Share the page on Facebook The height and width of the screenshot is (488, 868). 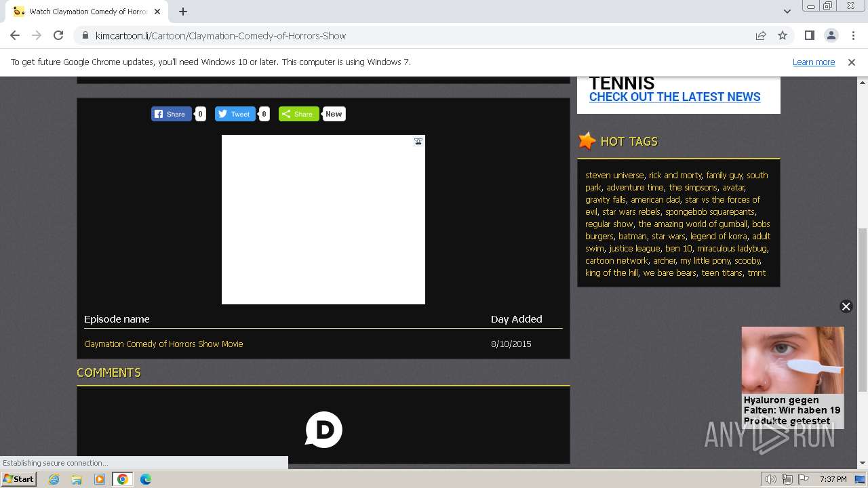pos(172,114)
